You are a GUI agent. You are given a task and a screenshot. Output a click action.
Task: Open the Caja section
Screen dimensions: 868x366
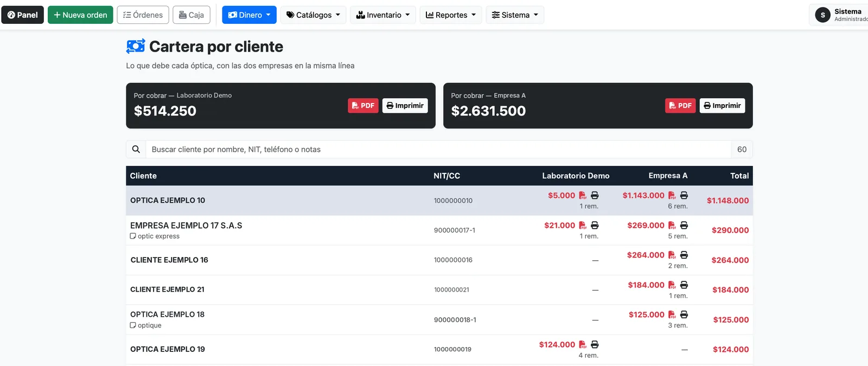(x=192, y=15)
